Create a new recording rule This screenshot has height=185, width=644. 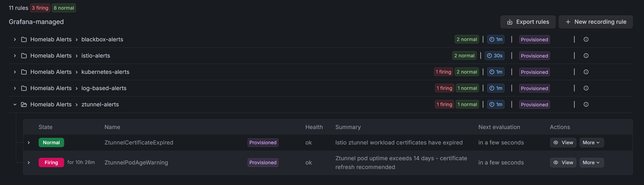pos(596,22)
